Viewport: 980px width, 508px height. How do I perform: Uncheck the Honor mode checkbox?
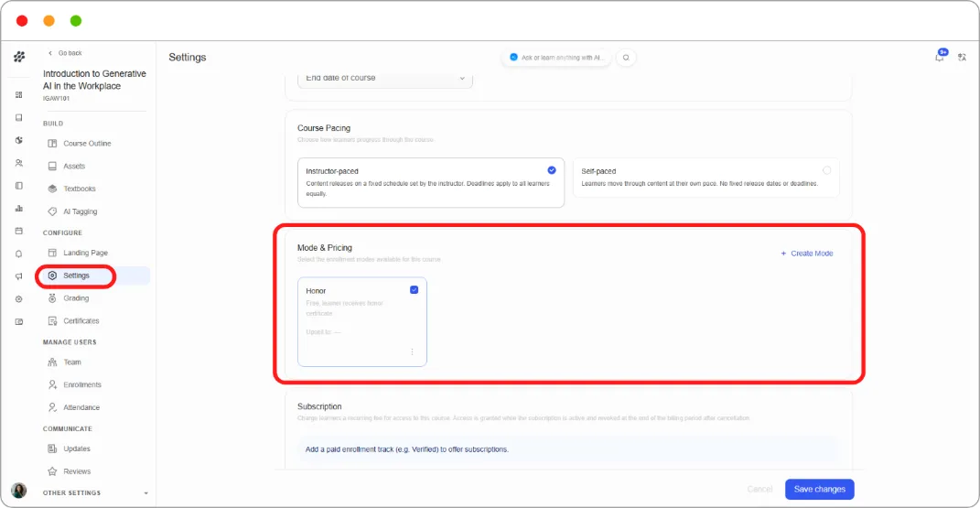[414, 290]
